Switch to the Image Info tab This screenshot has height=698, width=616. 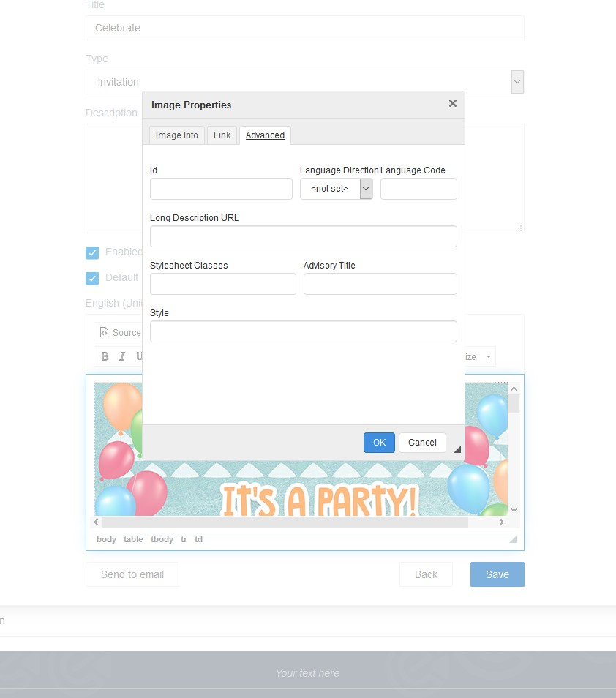(177, 135)
